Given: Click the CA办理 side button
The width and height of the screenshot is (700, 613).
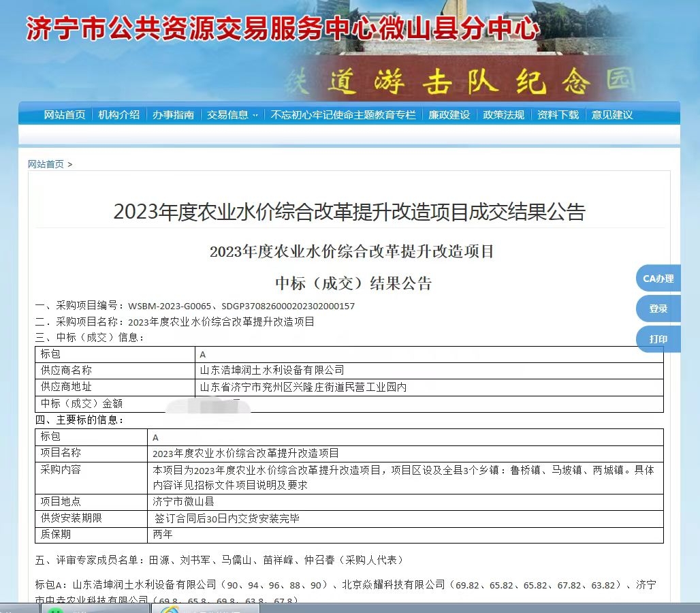Looking at the screenshot, I should (x=657, y=278).
